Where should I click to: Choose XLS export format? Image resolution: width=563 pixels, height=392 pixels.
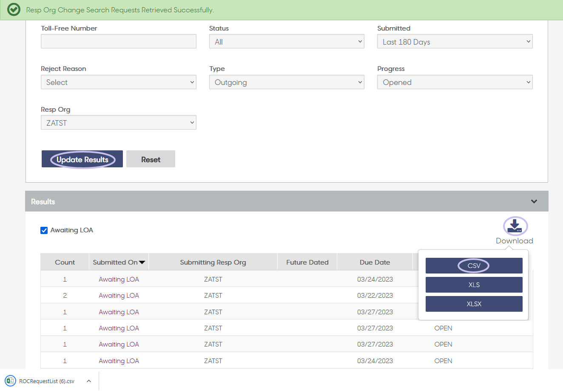coord(474,285)
